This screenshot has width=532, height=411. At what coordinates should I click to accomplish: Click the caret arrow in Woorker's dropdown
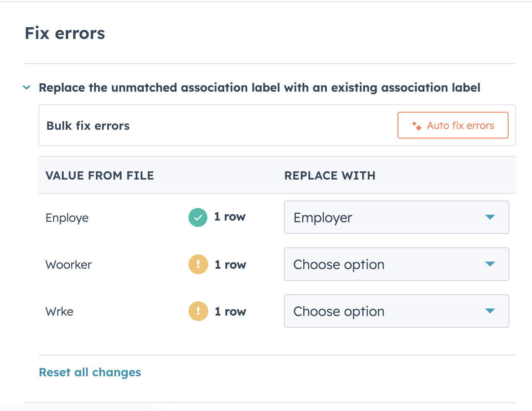pos(490,264)
